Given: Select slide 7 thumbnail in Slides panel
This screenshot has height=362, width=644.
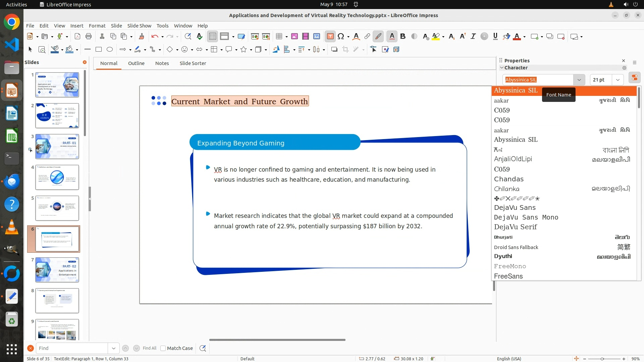Looking at the screenshot, I should 57,270.
